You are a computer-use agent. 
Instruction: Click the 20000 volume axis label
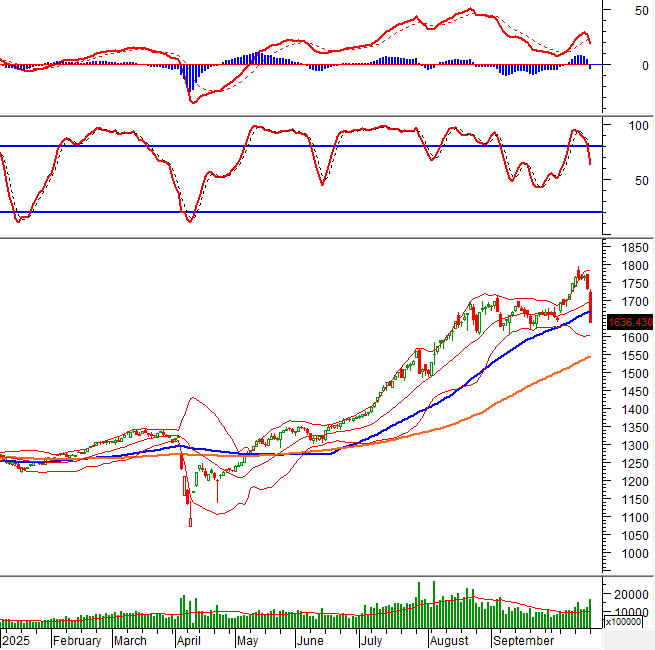point(632,595)
